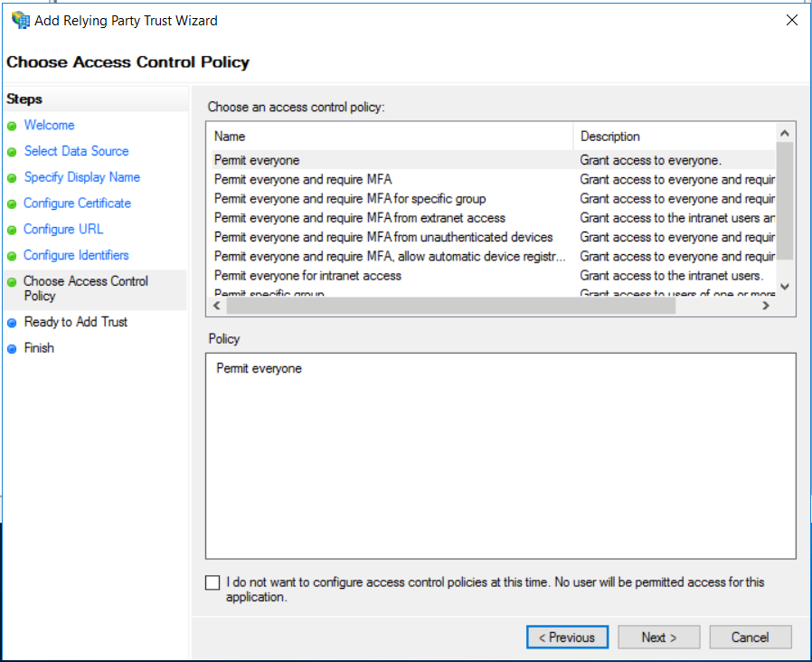Open the Configure Identifiers step
The width and height of the screenshot is (812, 662).
pos(76,255)
